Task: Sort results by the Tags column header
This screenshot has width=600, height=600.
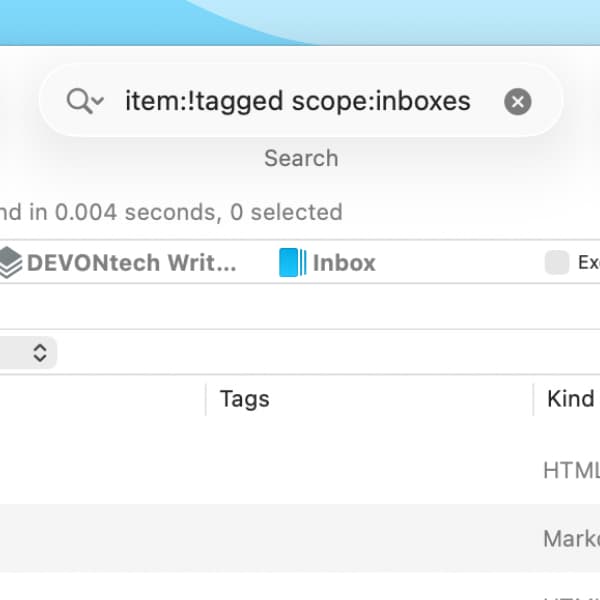Action: click(x=245, y=399)
